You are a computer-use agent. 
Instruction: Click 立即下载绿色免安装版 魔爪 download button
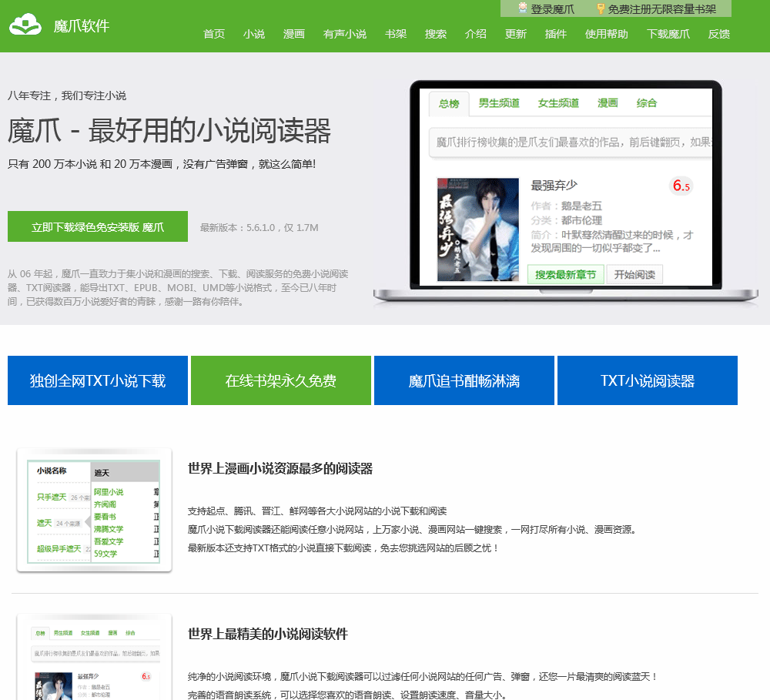[98, 226]
